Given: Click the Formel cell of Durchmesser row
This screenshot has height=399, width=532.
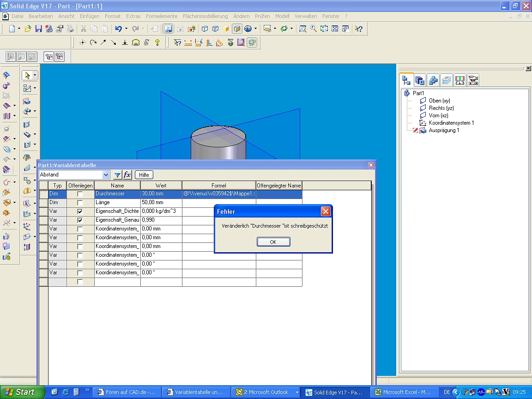Looking at the screenshot, I should (219, 194).
